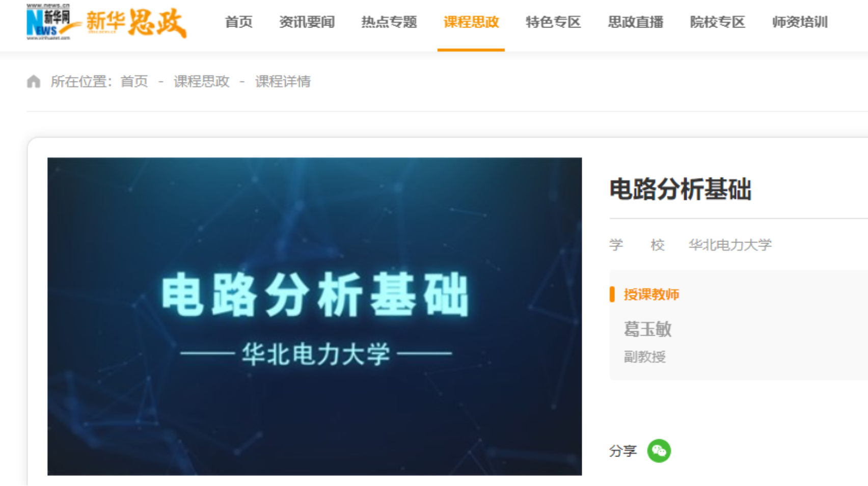Go to 师资培训 section
The height and width of the screenshot is (486, 868).
800,22
